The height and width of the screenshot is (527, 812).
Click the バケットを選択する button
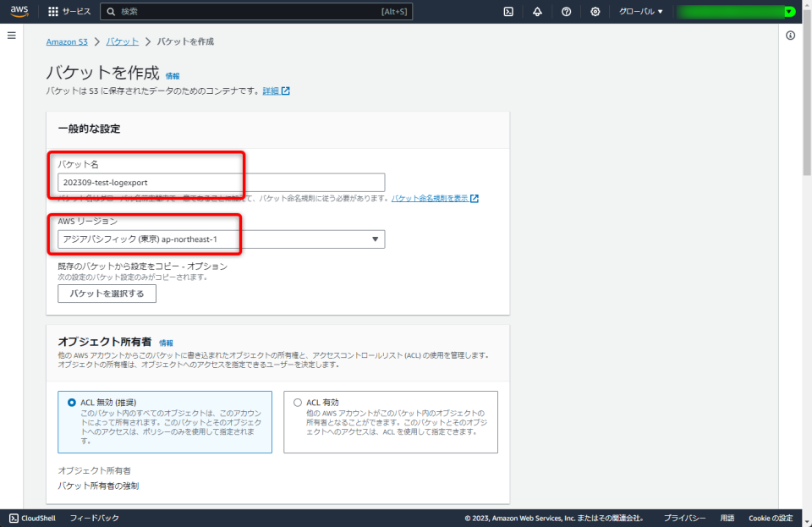tap(107, 293)
